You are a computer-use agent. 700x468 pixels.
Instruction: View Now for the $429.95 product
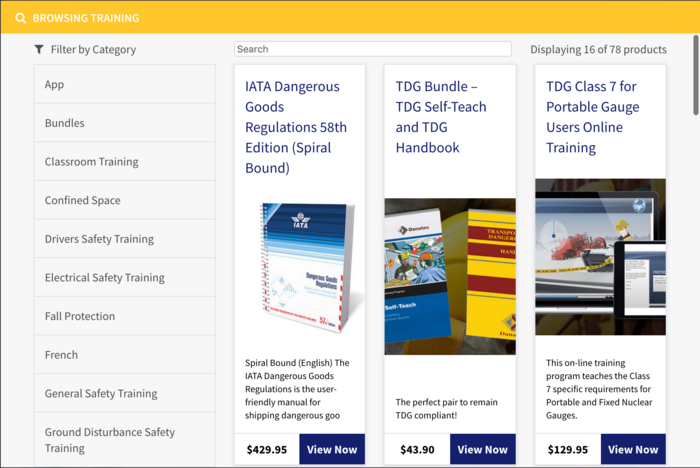pos(332,449)
